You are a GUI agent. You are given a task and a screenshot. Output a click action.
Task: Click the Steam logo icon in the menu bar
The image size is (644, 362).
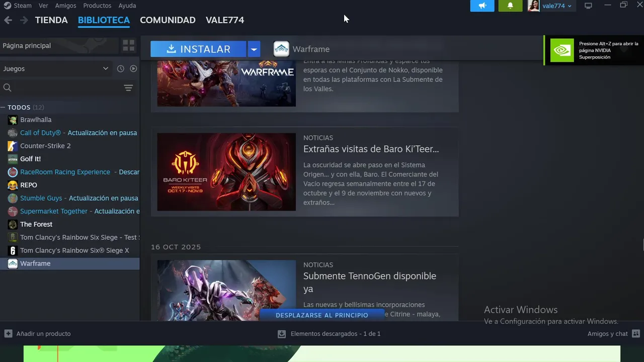pos(8,6)
